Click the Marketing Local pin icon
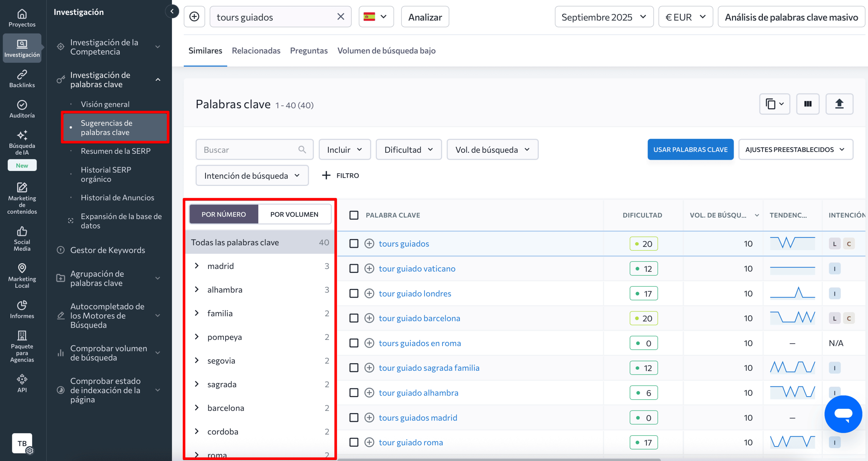The width and height of the screenshot is (868, 461). point(22,268)
